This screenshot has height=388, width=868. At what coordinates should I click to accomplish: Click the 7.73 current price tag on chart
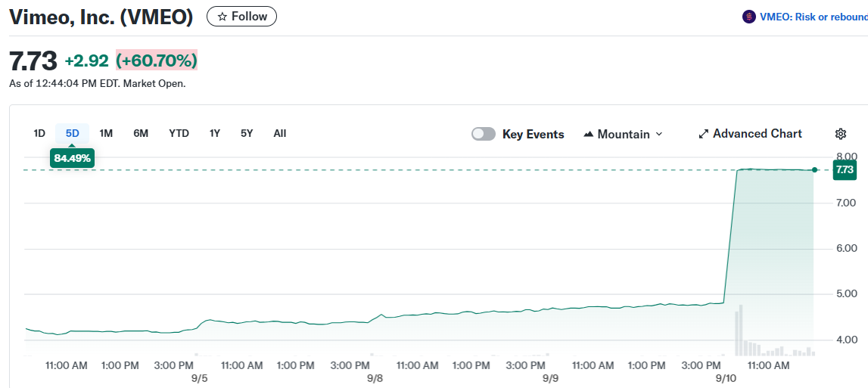pyautogui.click(x=845, y=170)
